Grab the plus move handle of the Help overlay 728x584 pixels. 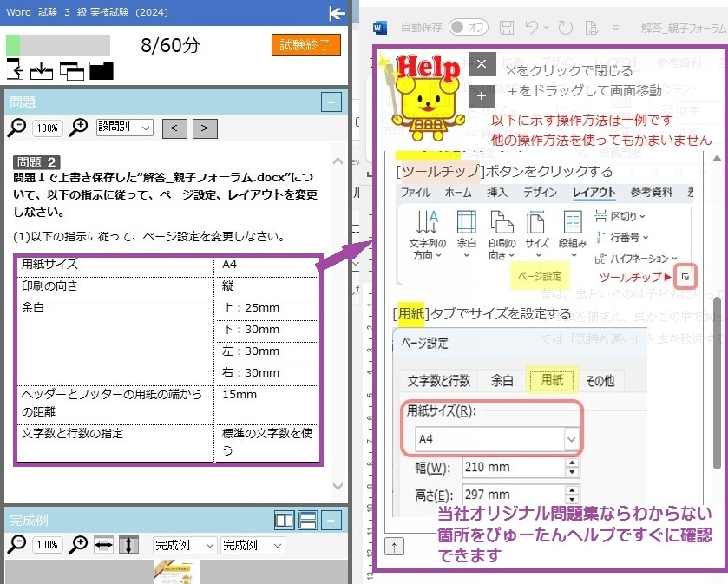(x=482, y=96)
